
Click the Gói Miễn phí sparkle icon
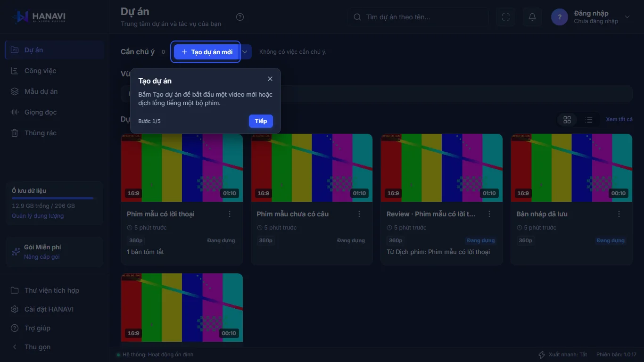click(16, 252)
